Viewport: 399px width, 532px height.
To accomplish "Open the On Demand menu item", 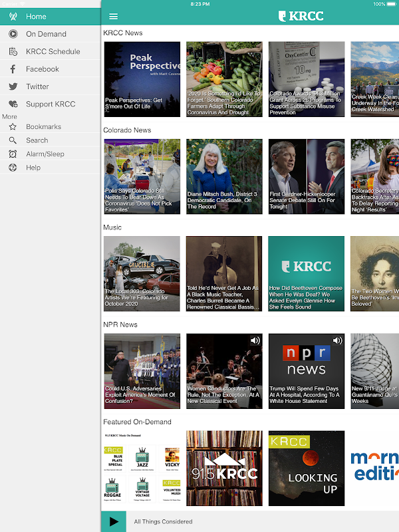I will [x=51, y=34].
